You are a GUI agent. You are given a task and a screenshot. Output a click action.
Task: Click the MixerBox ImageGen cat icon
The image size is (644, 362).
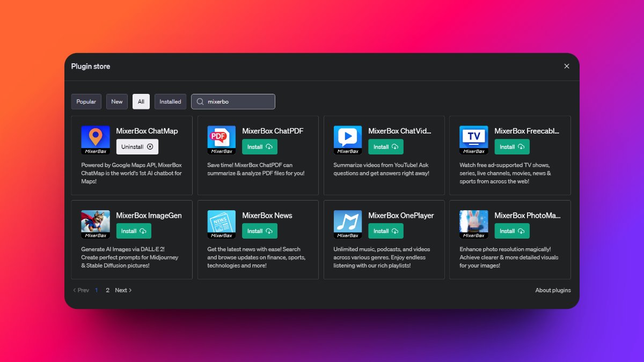96,224
